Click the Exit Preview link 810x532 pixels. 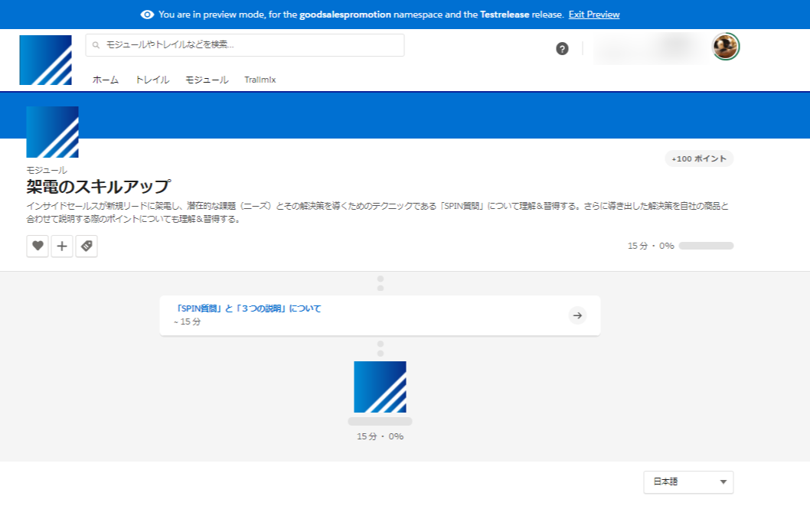pos(594,15)
